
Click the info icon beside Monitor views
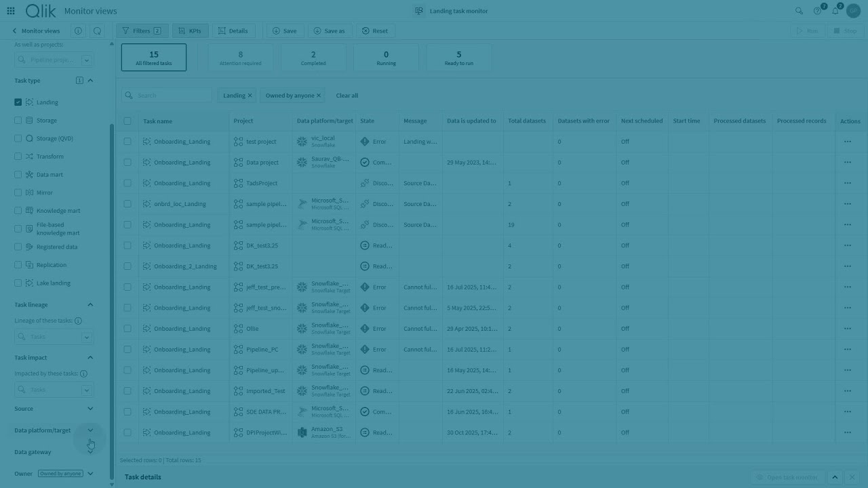coord(79,30)
